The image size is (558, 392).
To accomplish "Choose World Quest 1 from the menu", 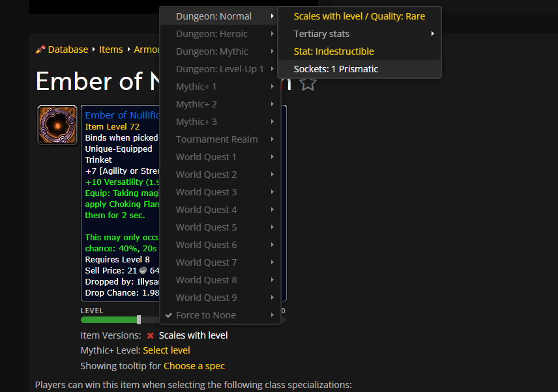I will click(x=220, y=157).
